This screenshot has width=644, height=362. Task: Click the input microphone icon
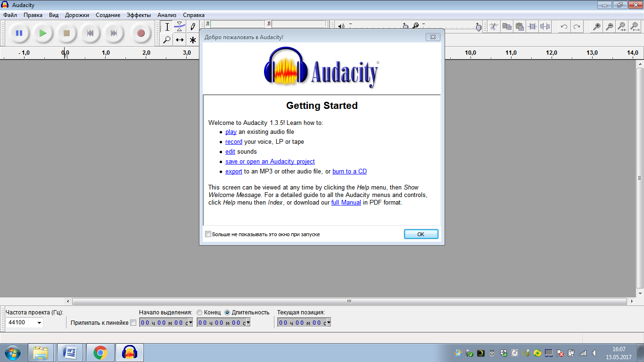pos(415,26)
